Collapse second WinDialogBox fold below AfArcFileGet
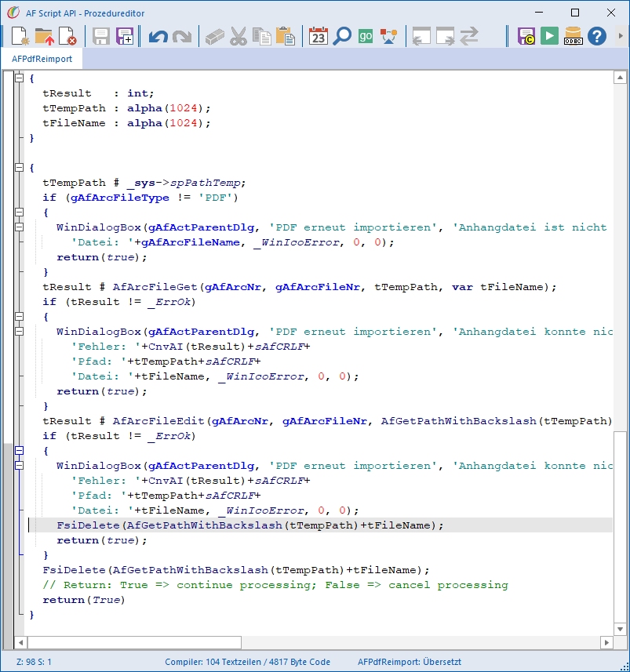630x672 pixels. (19, 331)
